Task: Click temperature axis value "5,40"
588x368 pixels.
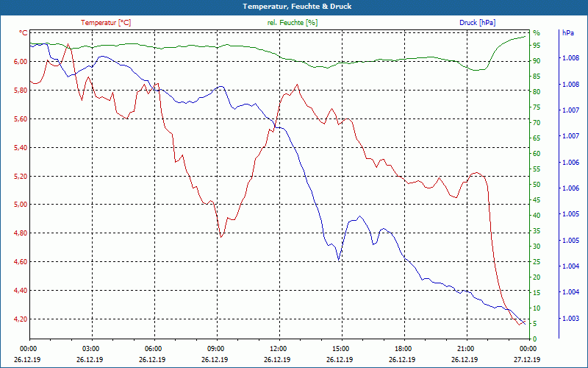Action: click(x=21, y=148)
